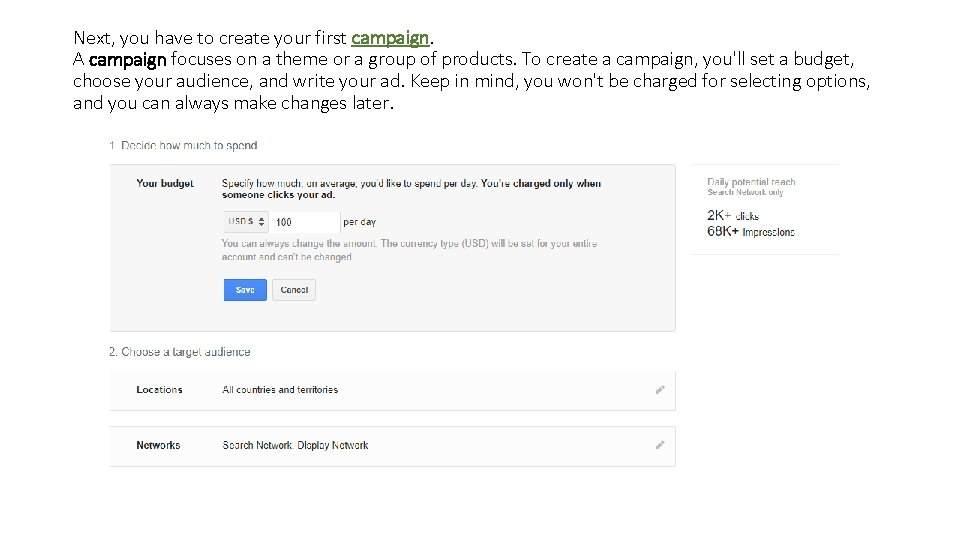Select the Networks row label

[x=158, y=445]
